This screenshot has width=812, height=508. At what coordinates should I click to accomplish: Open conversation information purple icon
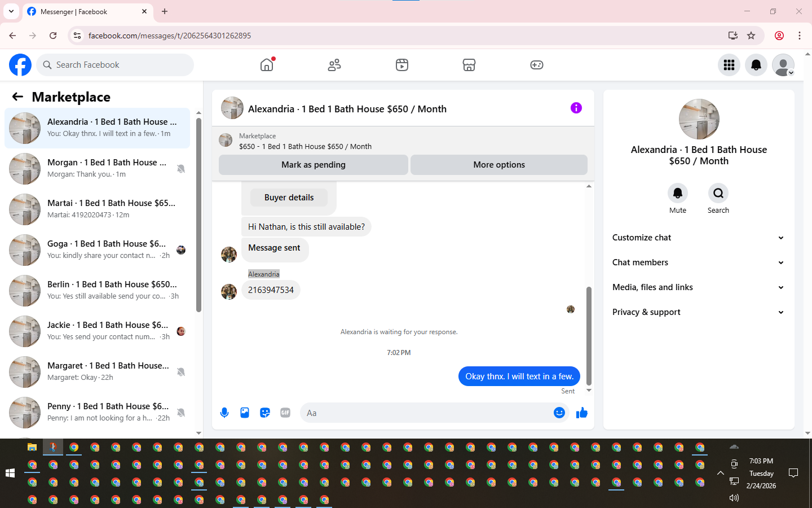tap(576, 108)
